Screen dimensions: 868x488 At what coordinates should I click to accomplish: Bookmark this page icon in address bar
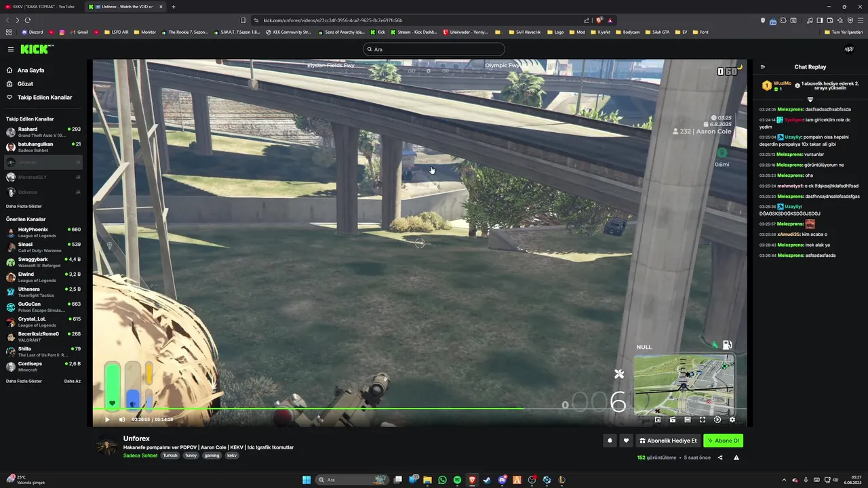coord(243,20)
